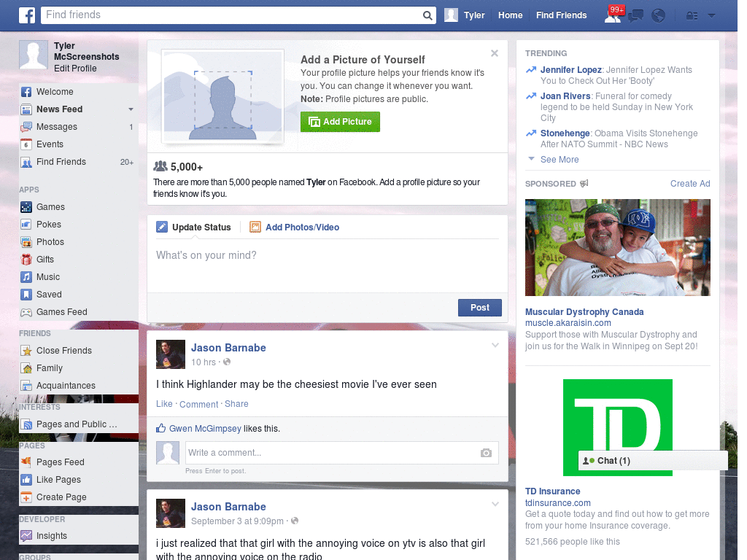This screenshot has width=747, height=560.
Task: Attach photo via comment camera icon
Action: [x=486, y=453]
